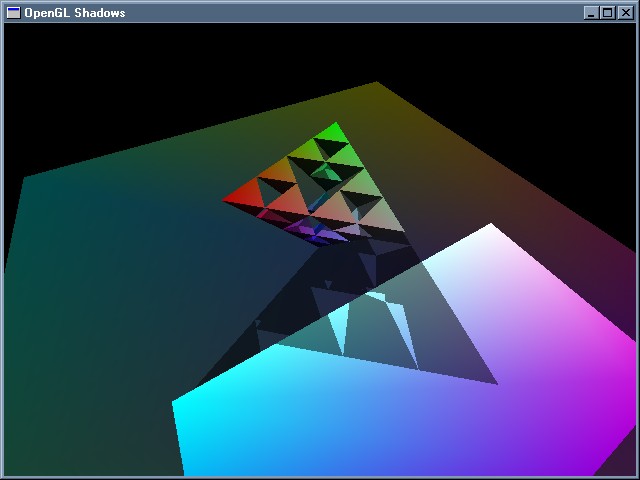Minimize the OpenGL Shadows window
Screen dimensions: 640x480
590,12
